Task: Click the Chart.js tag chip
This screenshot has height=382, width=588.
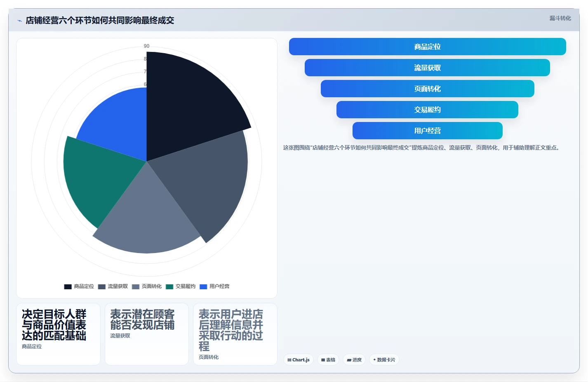Action: 299,360
